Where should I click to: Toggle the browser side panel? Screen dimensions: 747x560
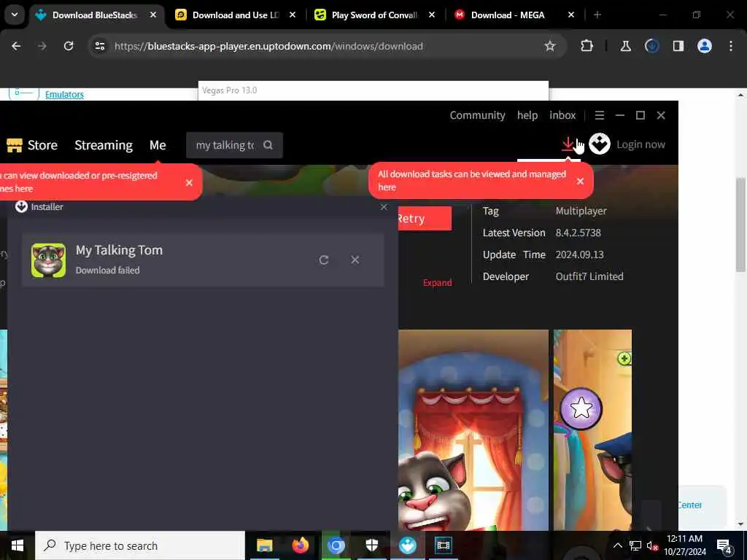pos(678,46)
